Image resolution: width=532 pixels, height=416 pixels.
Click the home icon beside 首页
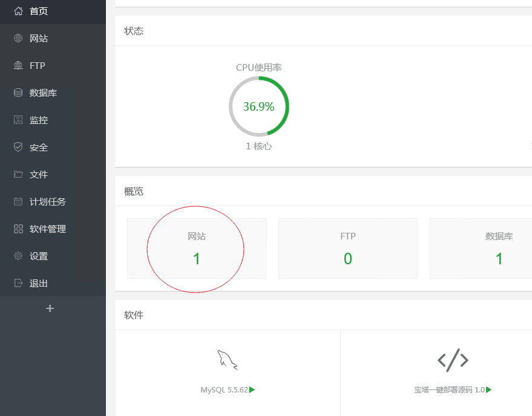click(x=18, y=11)
